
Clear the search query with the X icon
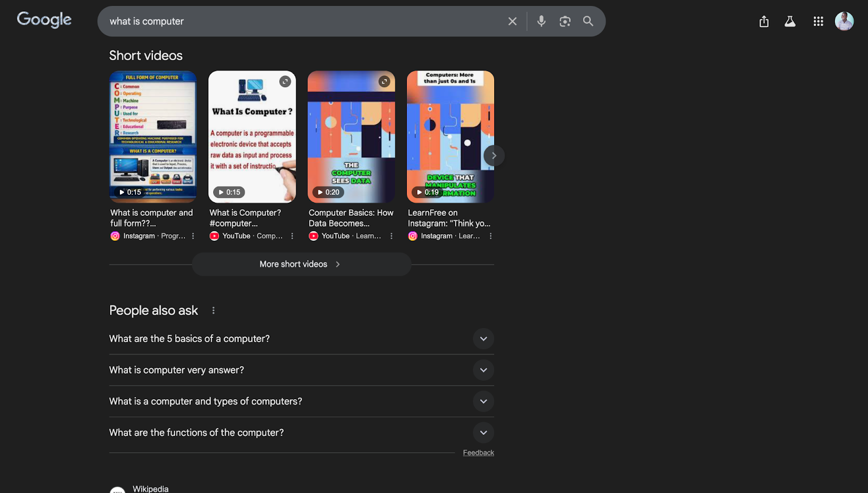coord(512,21)
